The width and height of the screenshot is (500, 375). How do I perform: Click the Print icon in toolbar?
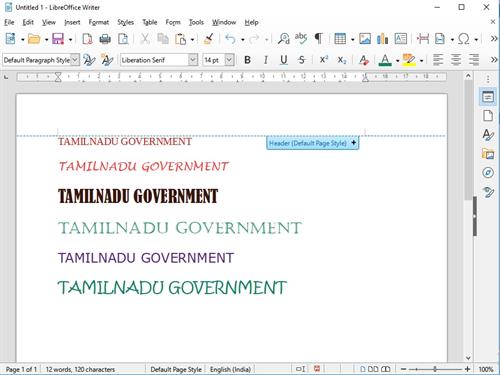[x=105, y=39]
